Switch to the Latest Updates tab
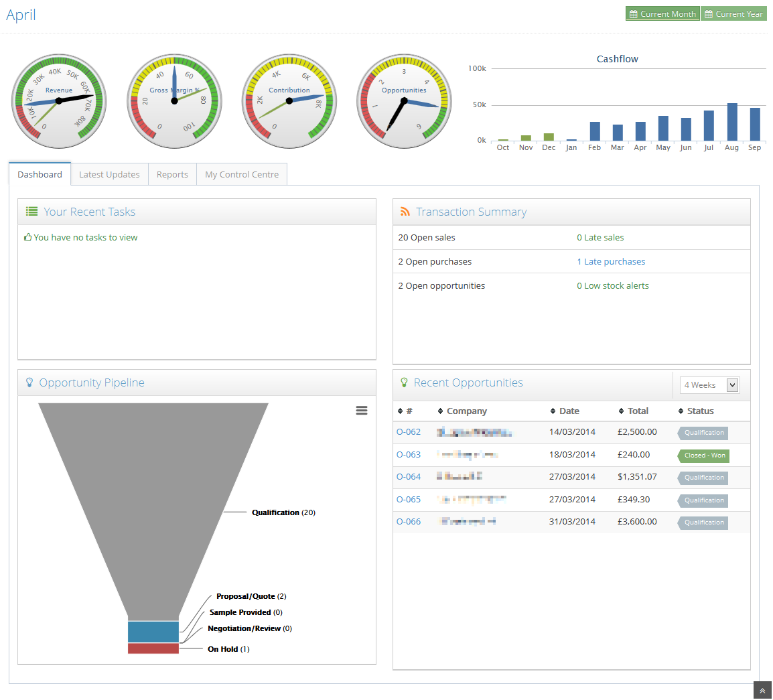The height and width of the screenshot is (700, 773). point(109,175)
